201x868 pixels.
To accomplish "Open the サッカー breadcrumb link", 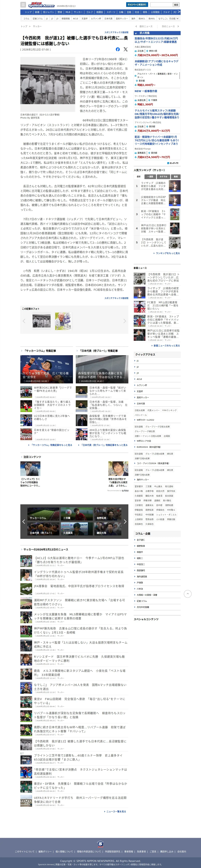I will pyautogui.click(x=37, y=26).
